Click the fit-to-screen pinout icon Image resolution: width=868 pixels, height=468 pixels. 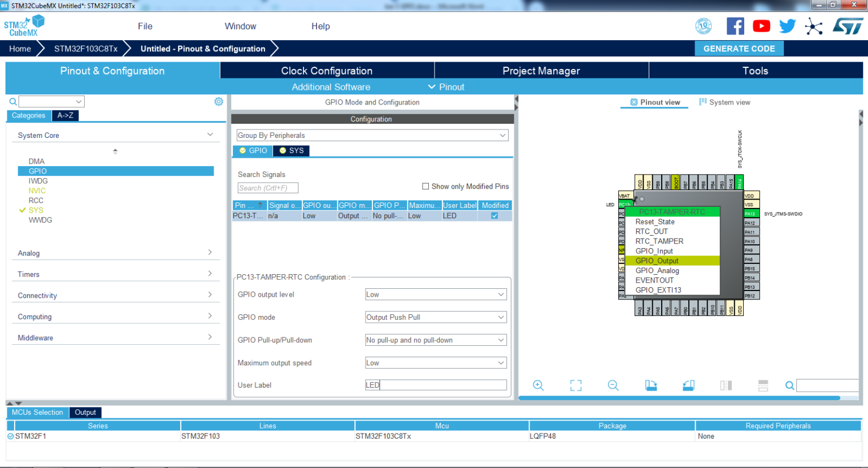click(575, 385)
